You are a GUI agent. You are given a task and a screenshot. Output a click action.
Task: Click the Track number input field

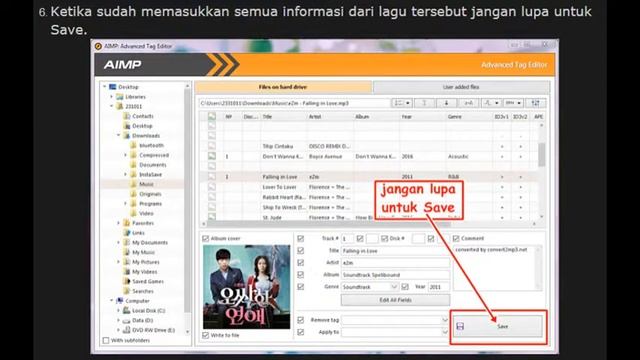tap(347, 238)
